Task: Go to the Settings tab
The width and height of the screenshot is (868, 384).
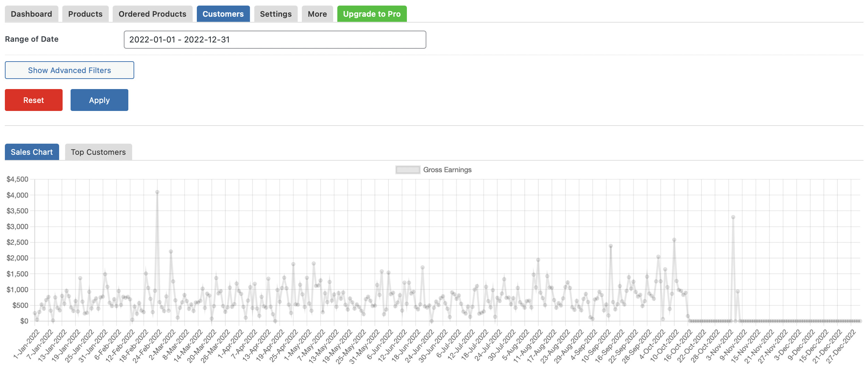Action: 275,14
